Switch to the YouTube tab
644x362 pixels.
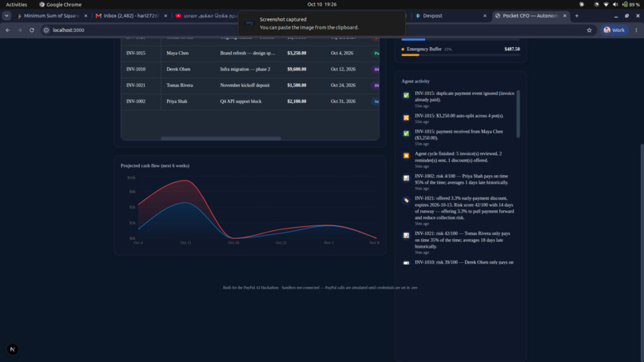point(205,16)
